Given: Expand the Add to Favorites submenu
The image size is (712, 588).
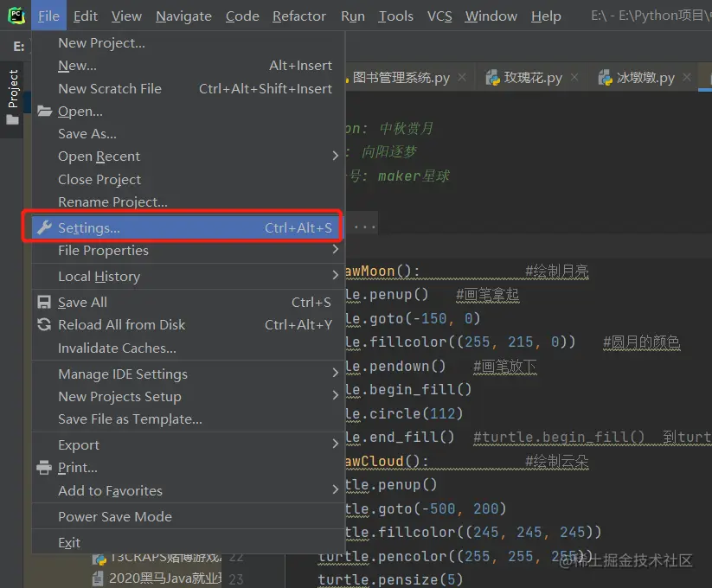Looking at the screenshot, I should (188, 490).
